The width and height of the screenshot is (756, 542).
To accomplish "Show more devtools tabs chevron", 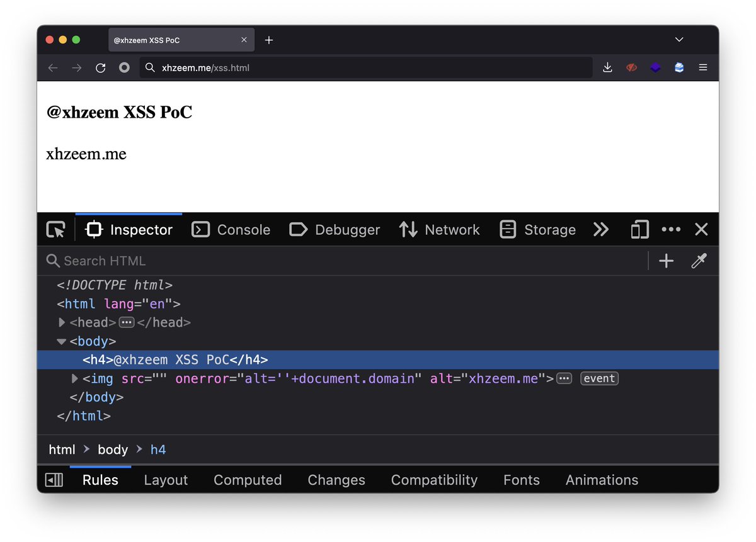I will click(x=601, y=230).
